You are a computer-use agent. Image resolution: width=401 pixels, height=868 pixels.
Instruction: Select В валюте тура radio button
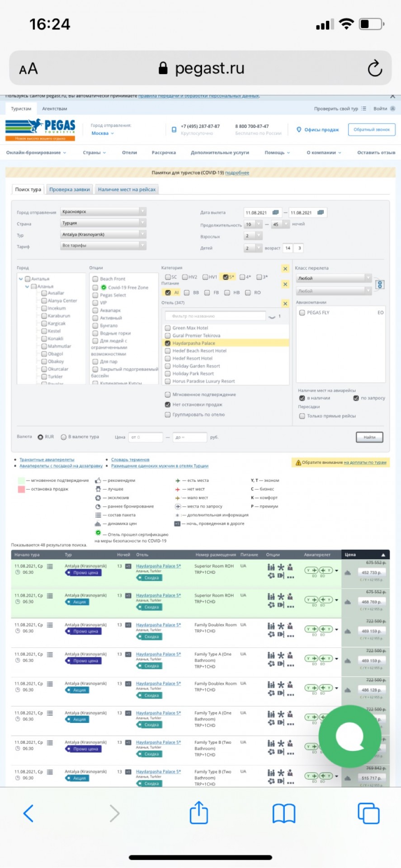[x=64, y=437]
